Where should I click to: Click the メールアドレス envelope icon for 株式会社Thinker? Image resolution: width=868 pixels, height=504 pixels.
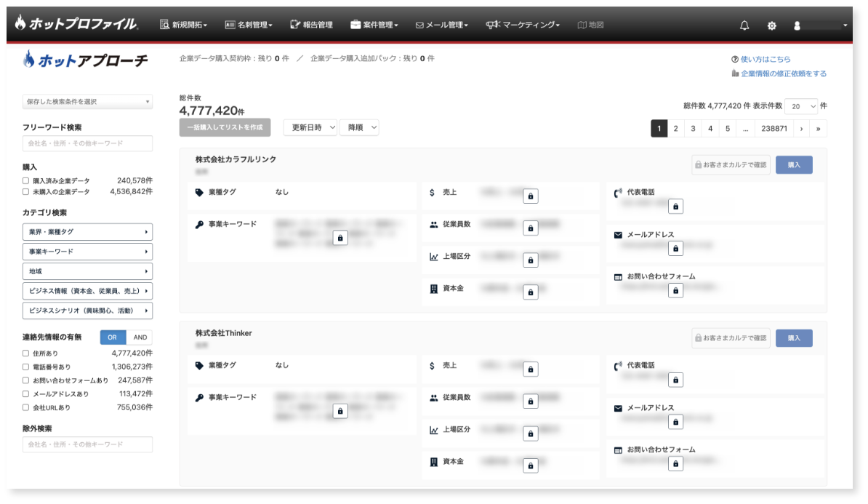pyautogui.click(x=618, y=408)
